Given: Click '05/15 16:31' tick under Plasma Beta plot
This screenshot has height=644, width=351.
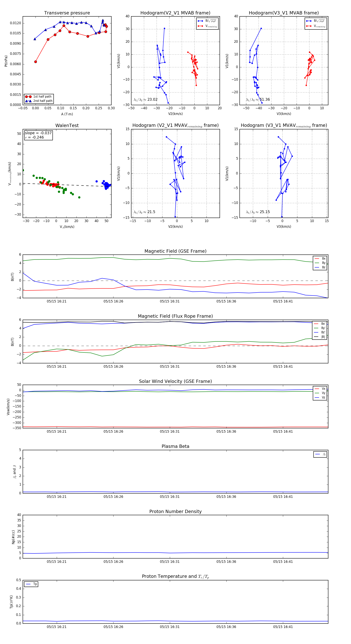Looking at the screenshot, I should 170,497.
